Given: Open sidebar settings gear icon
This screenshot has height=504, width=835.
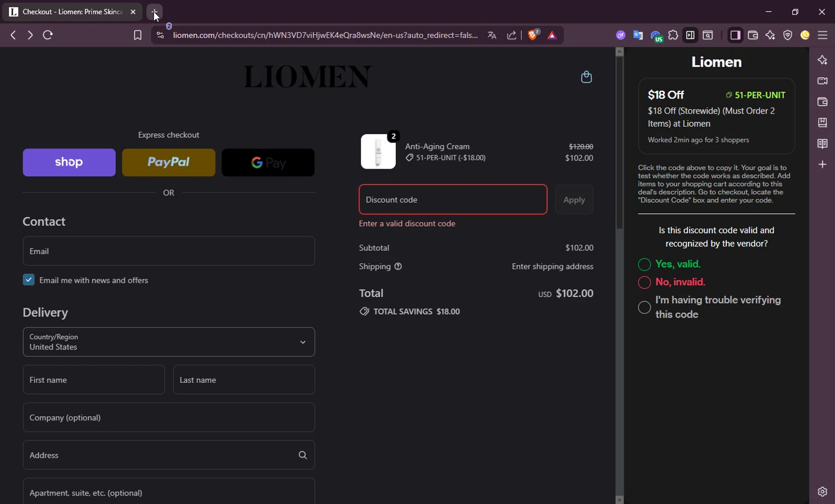Looking at the screenshot, I should click(822, 492).
